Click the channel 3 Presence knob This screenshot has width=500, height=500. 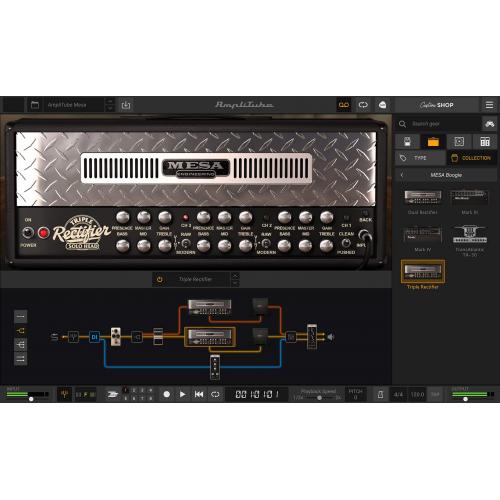(123, 217)
